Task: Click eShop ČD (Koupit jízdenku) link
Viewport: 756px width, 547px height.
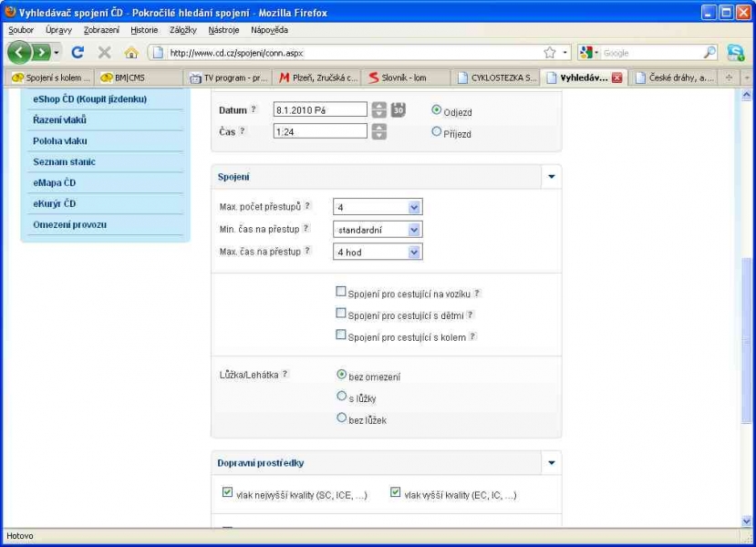Action: pos(89,98)
